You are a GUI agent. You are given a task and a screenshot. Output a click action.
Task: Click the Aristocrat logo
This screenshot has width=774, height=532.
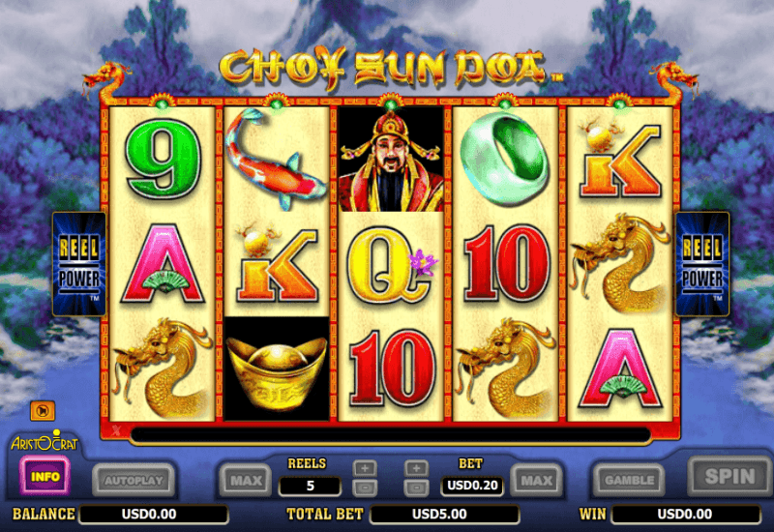pos(45,442)
